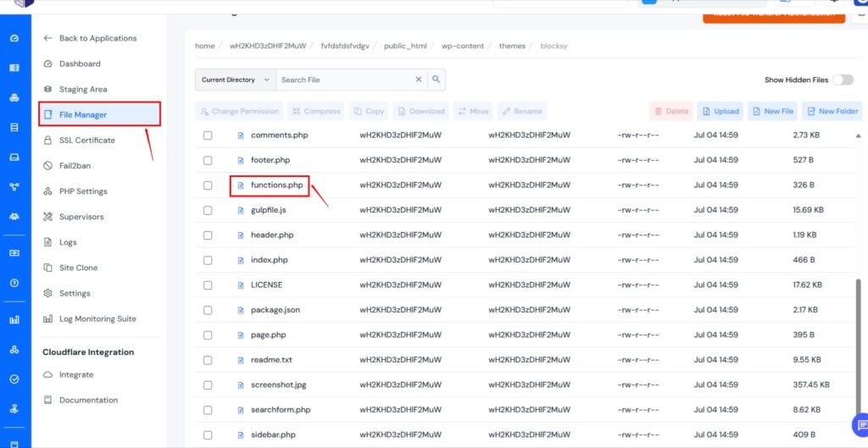Click the home breadcrumb
868x448 pixels.
tap(205, 46)
